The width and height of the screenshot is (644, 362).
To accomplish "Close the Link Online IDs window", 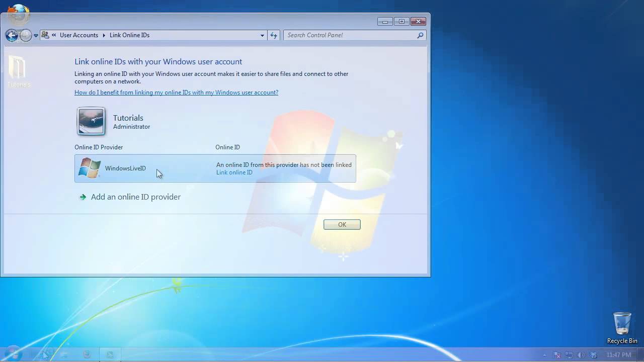I will (418, 22).
